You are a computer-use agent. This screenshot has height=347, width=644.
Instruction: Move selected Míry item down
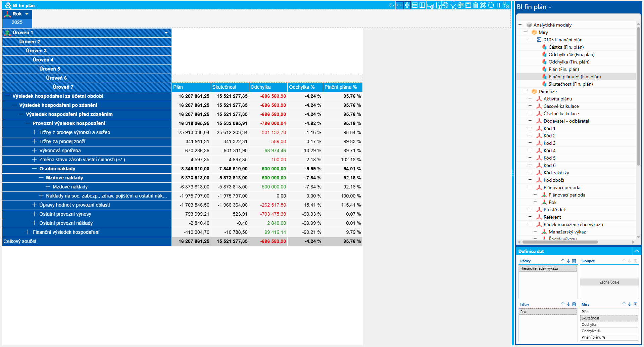coord(630,304)
